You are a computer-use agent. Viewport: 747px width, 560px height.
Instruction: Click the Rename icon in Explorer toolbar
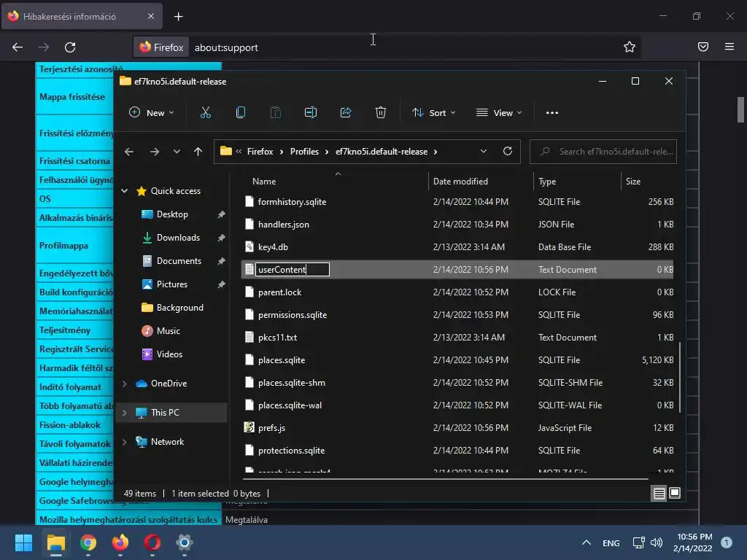click(311, 113)
